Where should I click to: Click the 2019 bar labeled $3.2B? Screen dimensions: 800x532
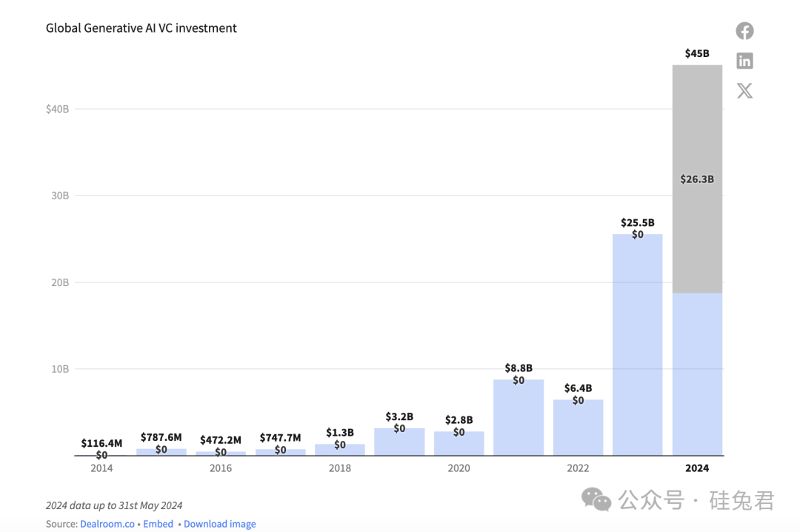pos(399,442)
